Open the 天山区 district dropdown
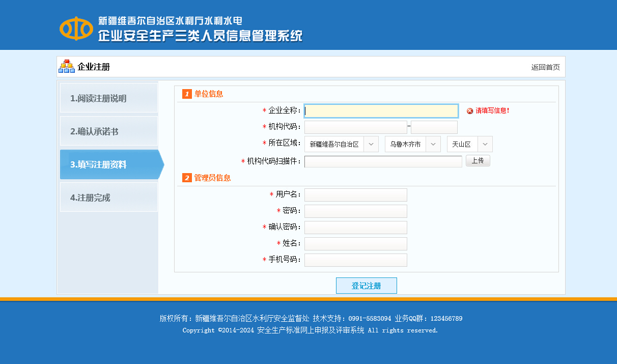The image size is (617, 364). (469, 144)
